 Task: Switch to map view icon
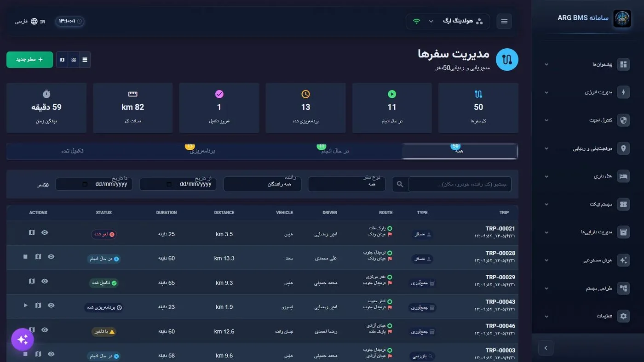click(x=62, y=60)
